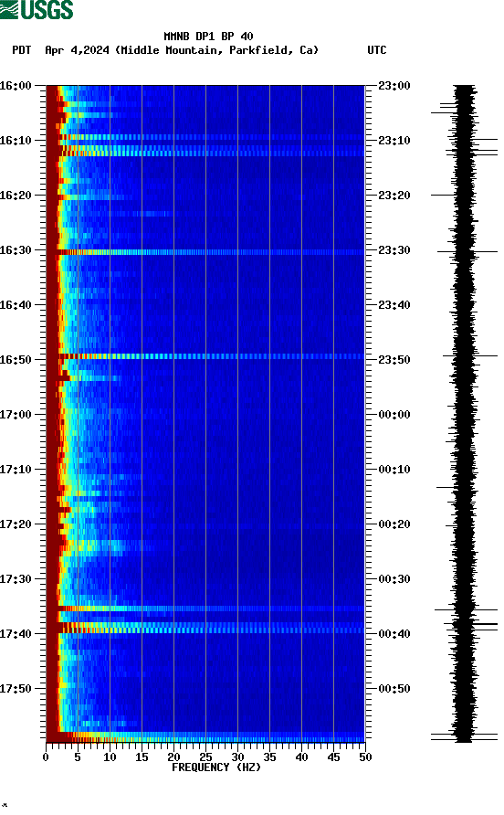Click the 00:40 UTC time label
Image resolution: width=504 pixels, height=815 pixels.
point(394,634)
